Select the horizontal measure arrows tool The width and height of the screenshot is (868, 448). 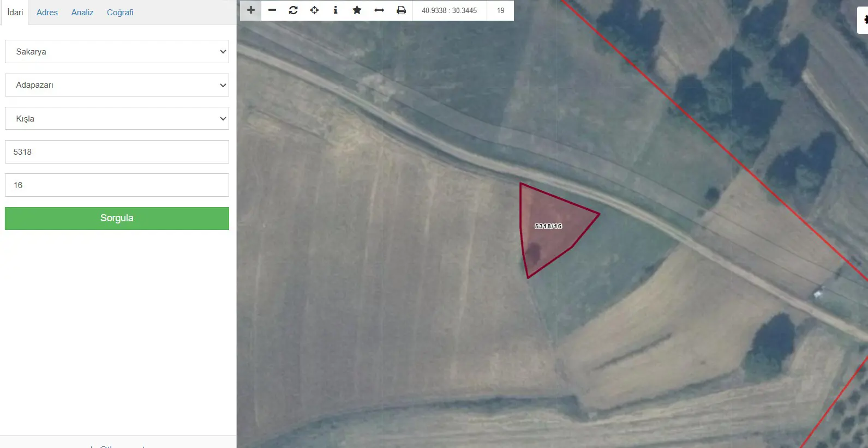tap(379, 10)
